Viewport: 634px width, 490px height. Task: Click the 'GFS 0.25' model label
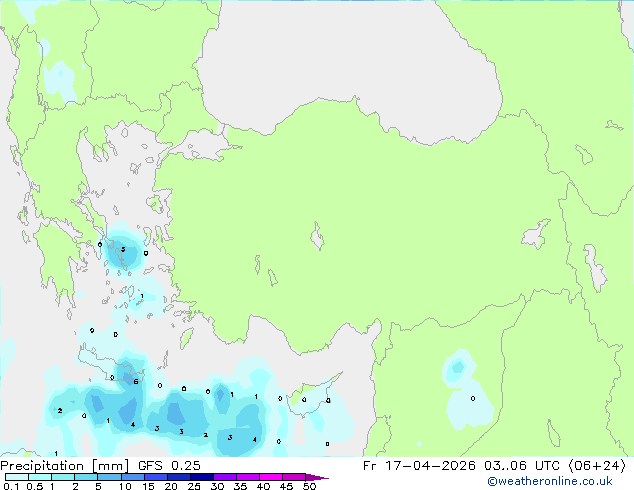point(169,466)
